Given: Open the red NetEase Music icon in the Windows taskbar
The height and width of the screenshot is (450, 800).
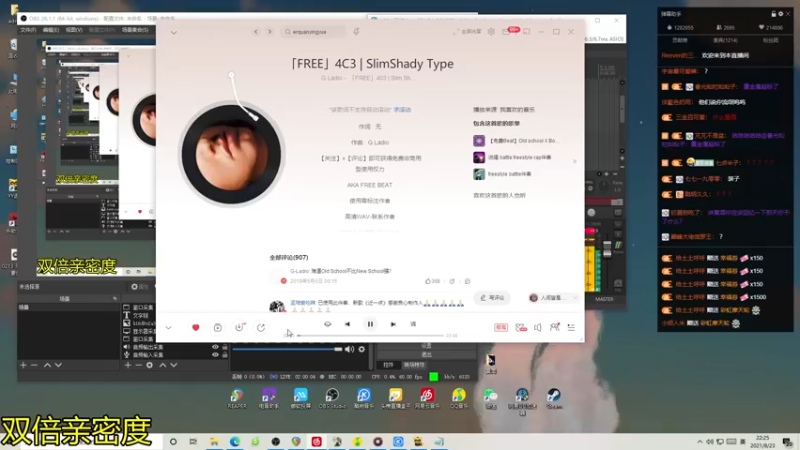Looking at the screenshot, I should [x=316, y=441].
